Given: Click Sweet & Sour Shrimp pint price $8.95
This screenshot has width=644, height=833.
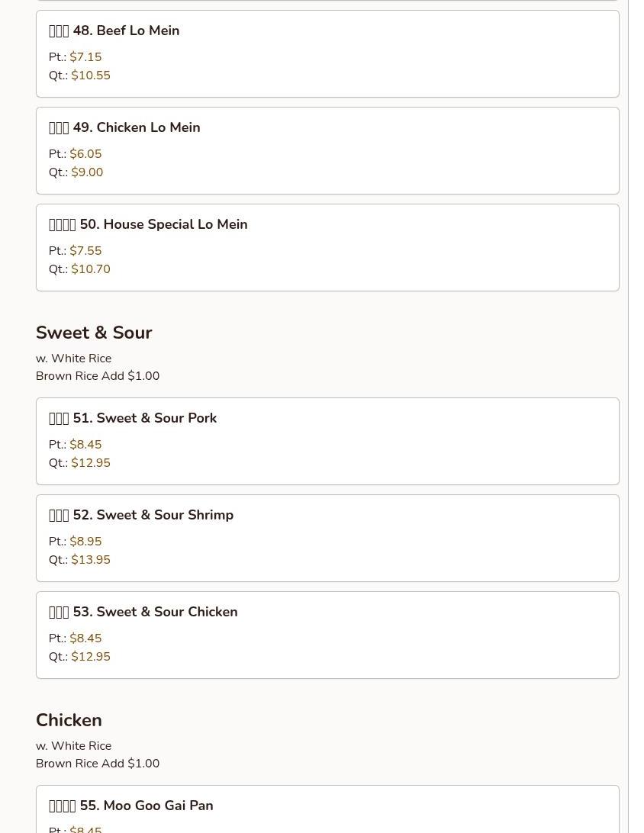Looking at the screenshot, I should pos(85,542).
